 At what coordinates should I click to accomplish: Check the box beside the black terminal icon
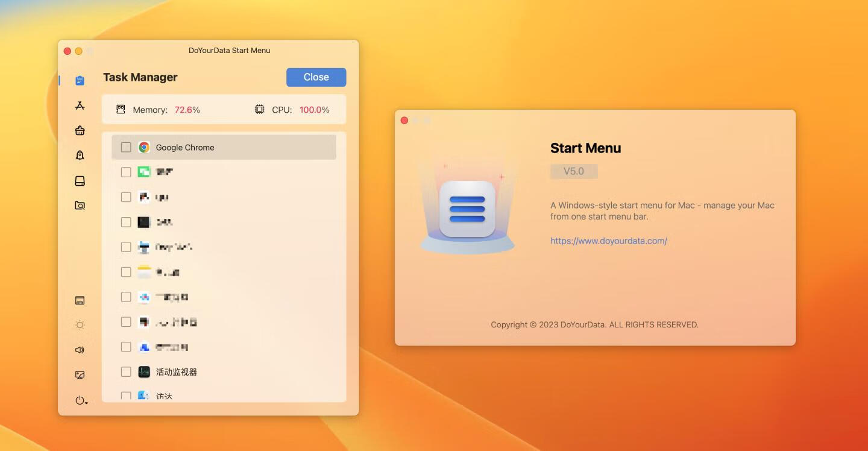(x=126, y=222)
